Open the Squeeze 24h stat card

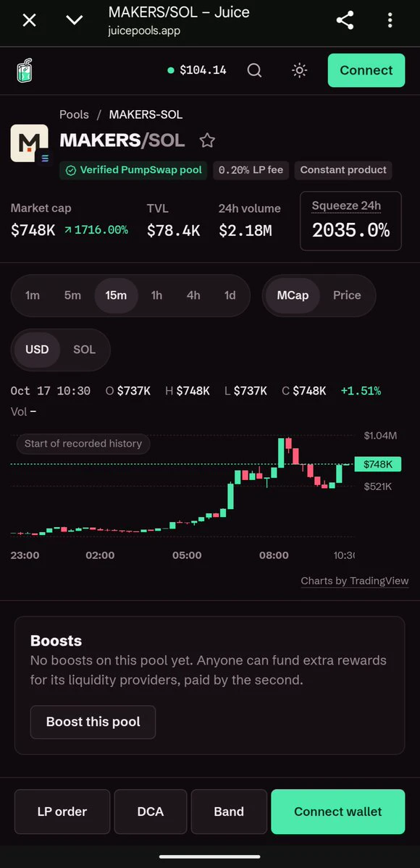(350, 221)
